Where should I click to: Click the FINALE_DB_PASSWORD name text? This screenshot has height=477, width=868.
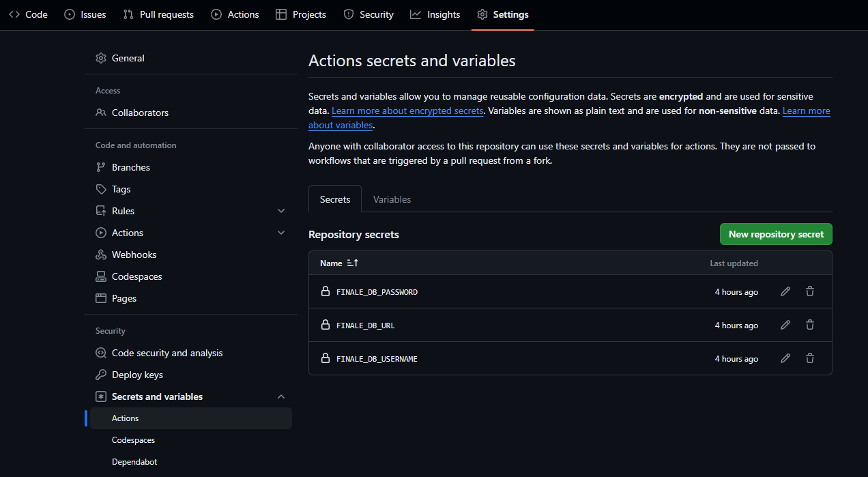tap(377, 292)
